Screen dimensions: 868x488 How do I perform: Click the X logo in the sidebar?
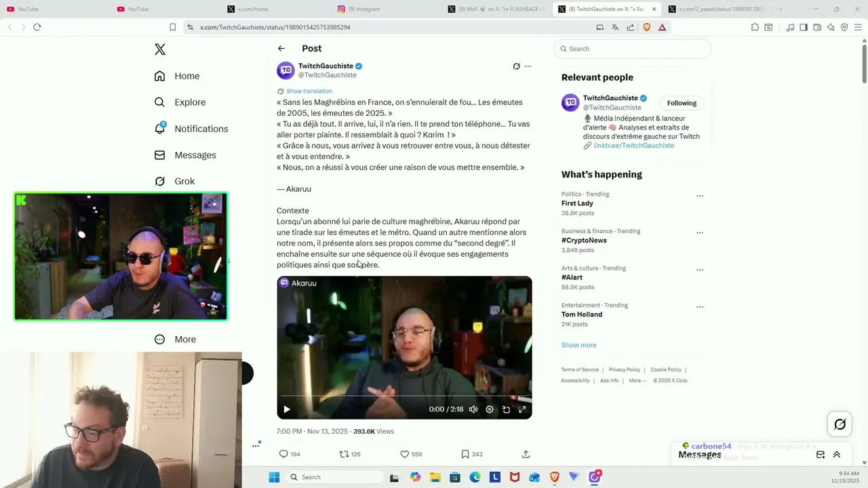pyautogui.click(x=160, y=49)
